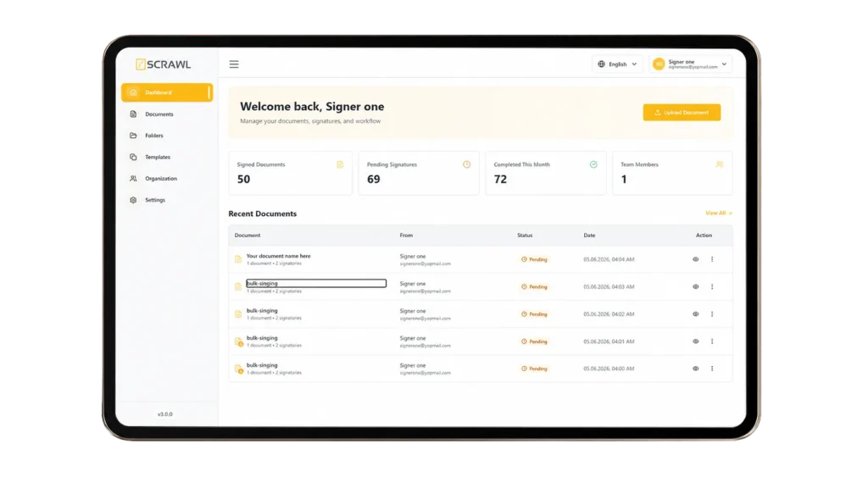Click the Settings gear icon in sidebar
This screenshot has height=488, width=868.
pos(133,200)
